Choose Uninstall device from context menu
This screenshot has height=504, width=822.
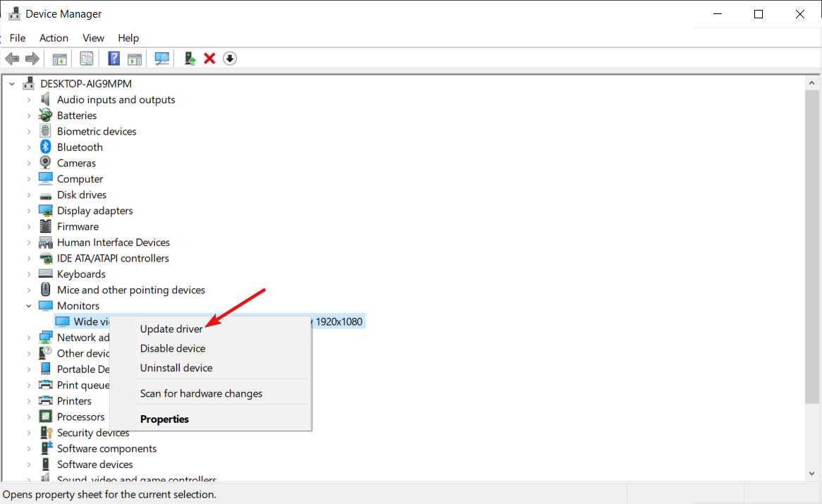(211, 368)
